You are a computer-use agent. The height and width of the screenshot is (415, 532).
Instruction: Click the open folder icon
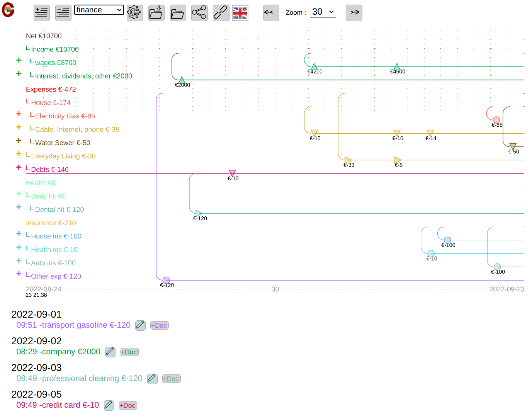pos(178,13)
